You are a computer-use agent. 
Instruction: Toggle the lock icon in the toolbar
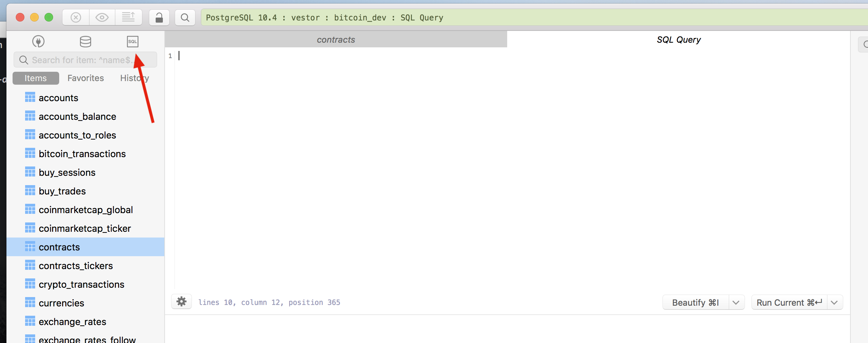click(159, 17)
